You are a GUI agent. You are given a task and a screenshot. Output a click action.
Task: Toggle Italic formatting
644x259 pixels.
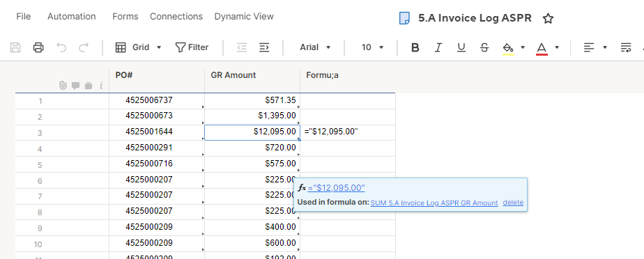pyautogui.click(x=438, y=47)
